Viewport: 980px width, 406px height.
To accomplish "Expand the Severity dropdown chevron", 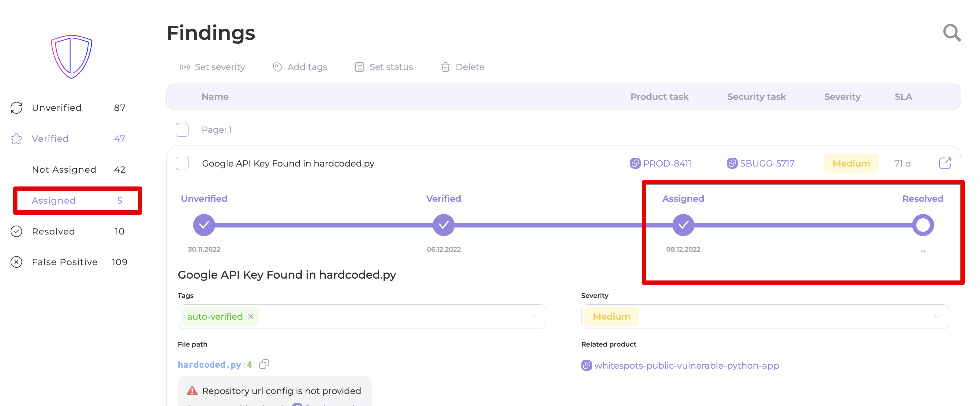I will [936, 317].
